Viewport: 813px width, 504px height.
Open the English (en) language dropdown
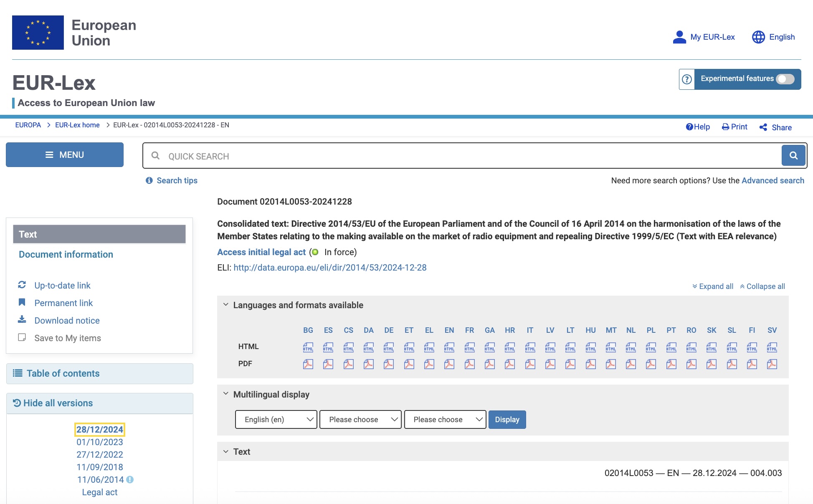tap(276, 420)
